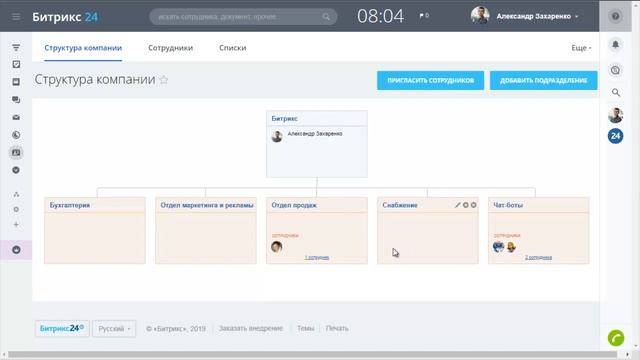
Task: Click the horizontal scrollbar at the bottom
Action: tap(312, 355)
